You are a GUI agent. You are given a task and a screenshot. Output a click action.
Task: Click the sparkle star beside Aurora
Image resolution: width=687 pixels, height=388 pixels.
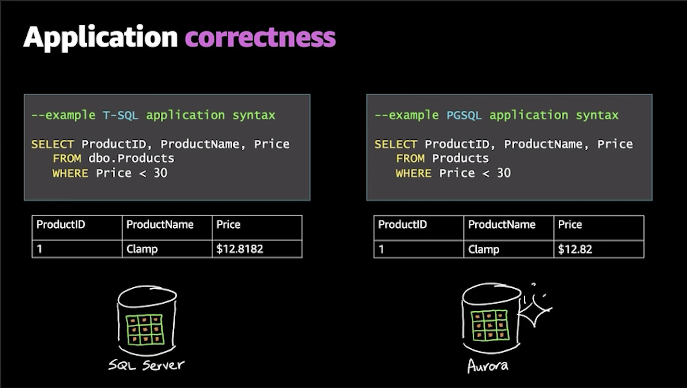tap(535, 307)
